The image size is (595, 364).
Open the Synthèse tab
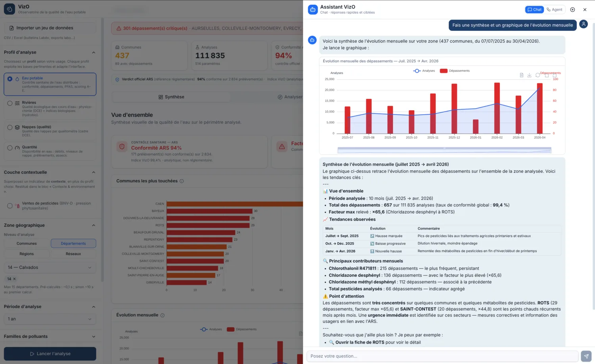pos(171,97)
